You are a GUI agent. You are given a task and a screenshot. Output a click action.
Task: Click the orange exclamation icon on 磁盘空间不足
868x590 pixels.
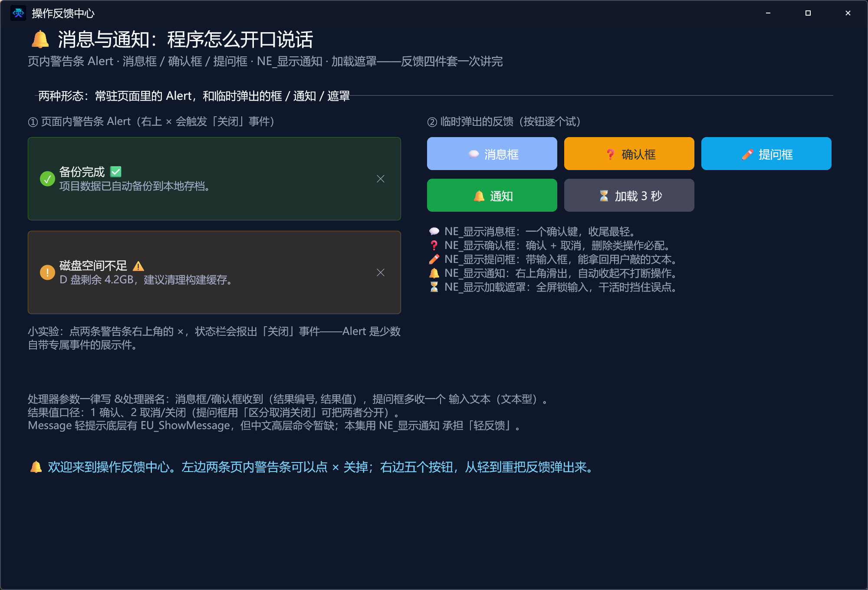coord(47,272)
